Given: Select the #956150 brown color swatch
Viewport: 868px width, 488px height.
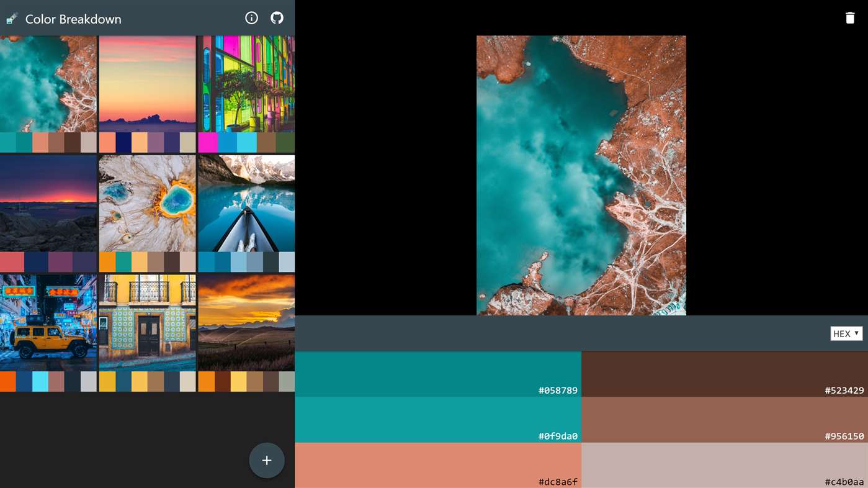Looking at the screenshot, I should point(724,419).
